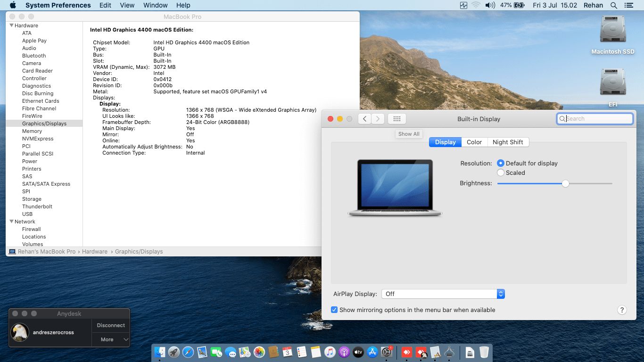Open the App Store dock icon

coord(372,352)
